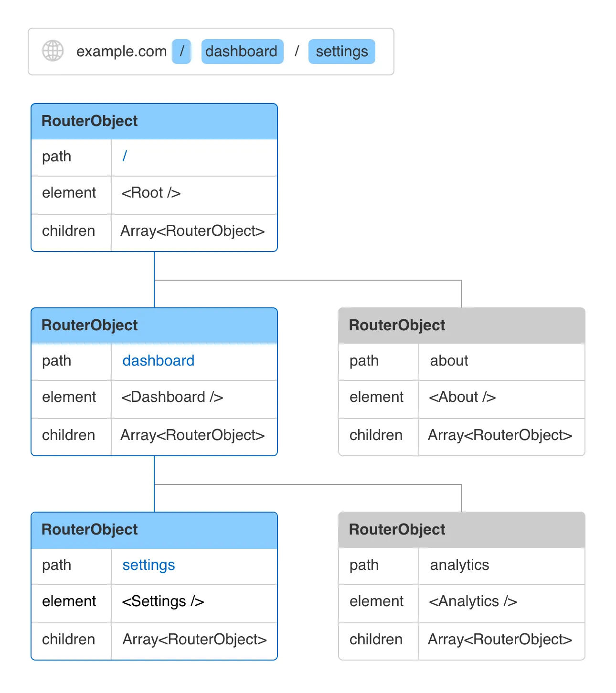Image resolution: width=616 pixels, height=693 pixels.
Task: Click the about path value
Action: 449,361
